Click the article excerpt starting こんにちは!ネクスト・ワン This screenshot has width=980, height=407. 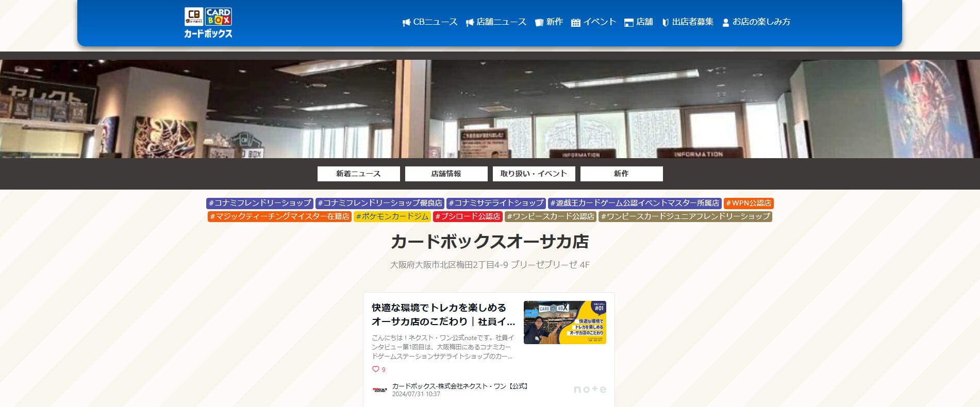pos(443,347)
